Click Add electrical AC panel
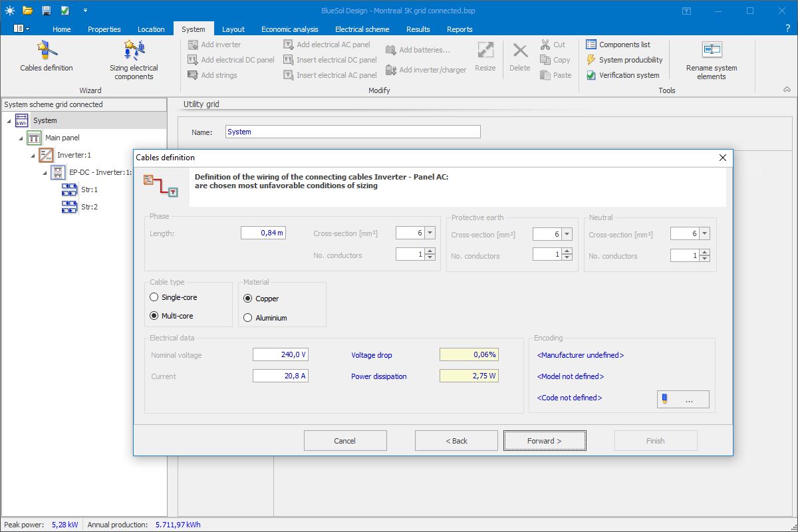Image resolution: width=798 pixels, height=532 pixels. (327, 45)
